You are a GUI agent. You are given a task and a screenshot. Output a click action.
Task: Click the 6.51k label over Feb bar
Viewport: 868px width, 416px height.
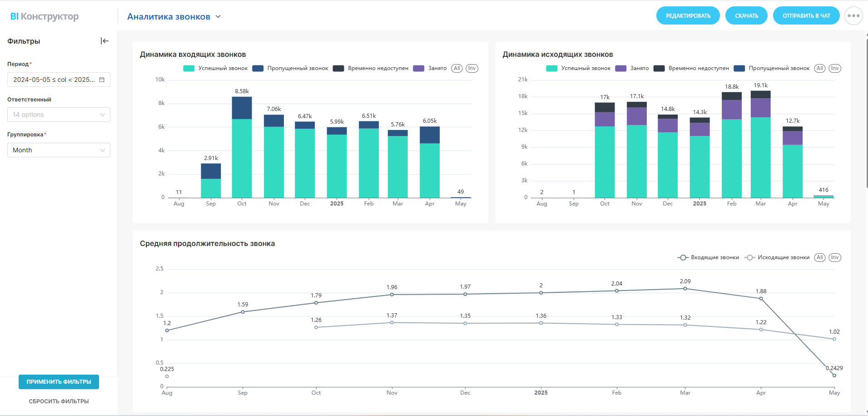click(369, 116)
